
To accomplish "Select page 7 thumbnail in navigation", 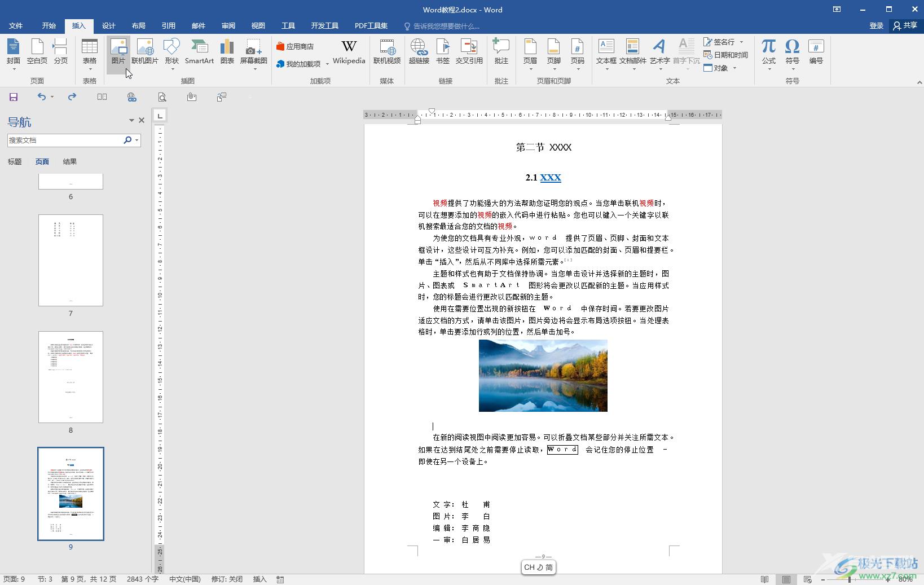I will [x=71, y=260].
